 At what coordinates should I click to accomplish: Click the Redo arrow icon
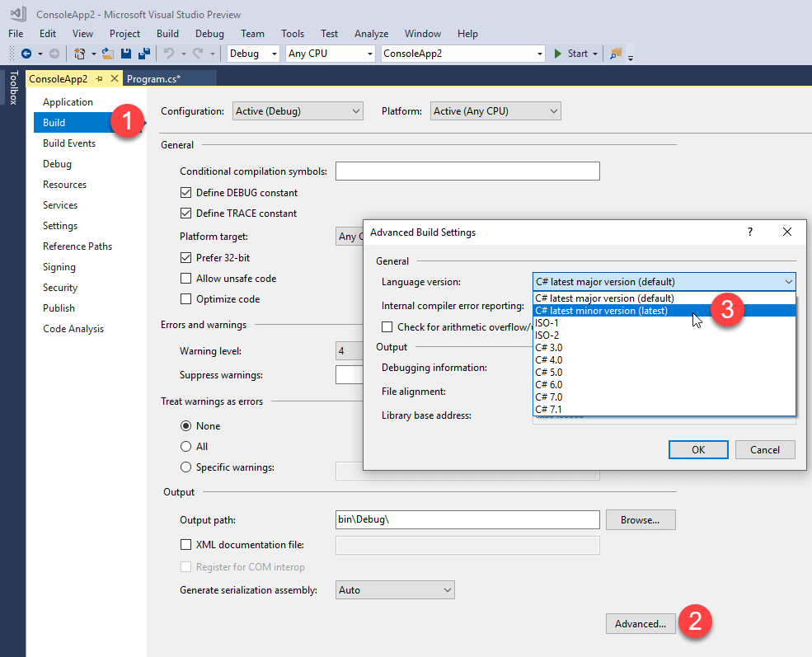point(198,54)
